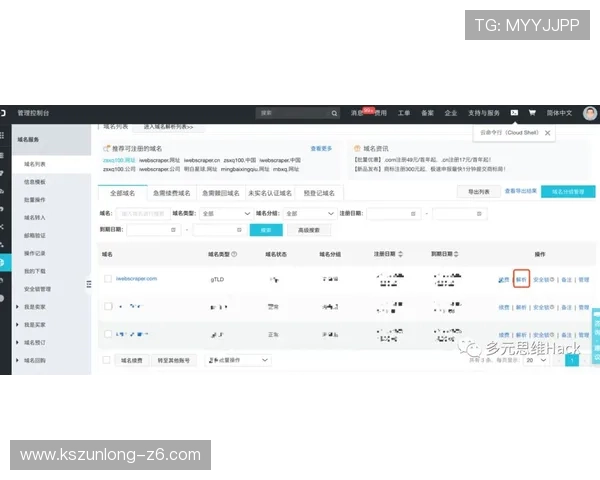Open the shopping cart icon
This screenshot has width=600, height=480.
532,113
